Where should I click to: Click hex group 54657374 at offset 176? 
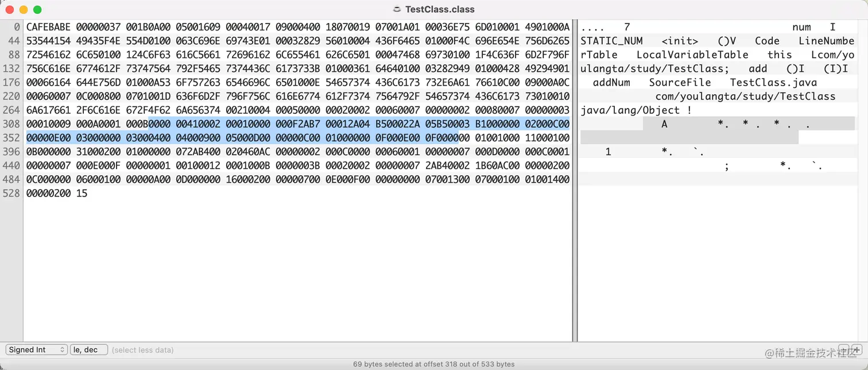[x=348, y=83]
